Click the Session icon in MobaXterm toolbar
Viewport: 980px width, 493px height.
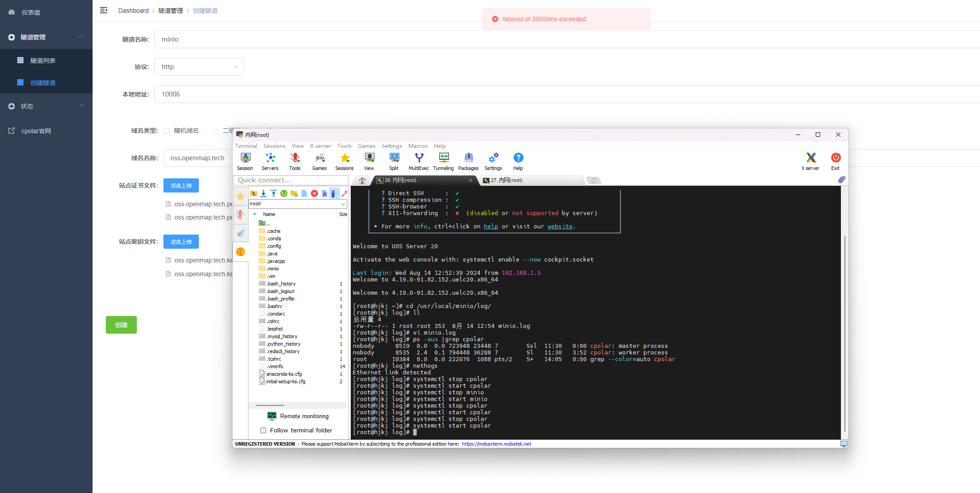[245, 161]
